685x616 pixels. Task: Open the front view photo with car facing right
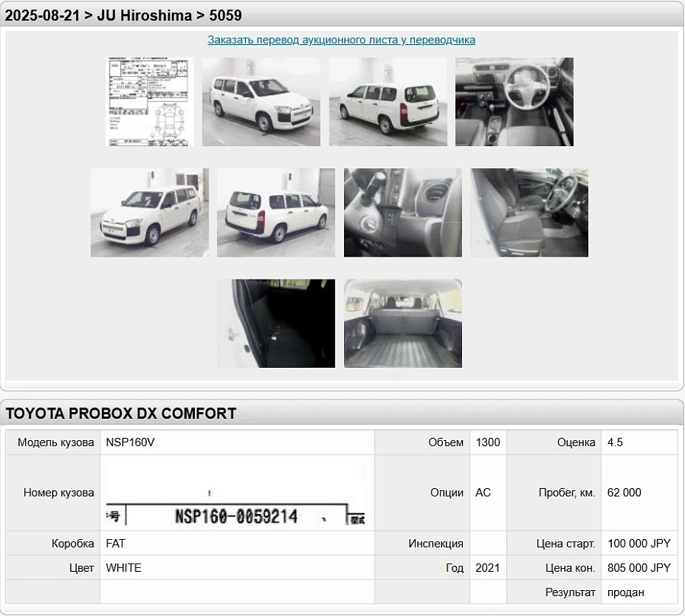click(x=261, y=102)
